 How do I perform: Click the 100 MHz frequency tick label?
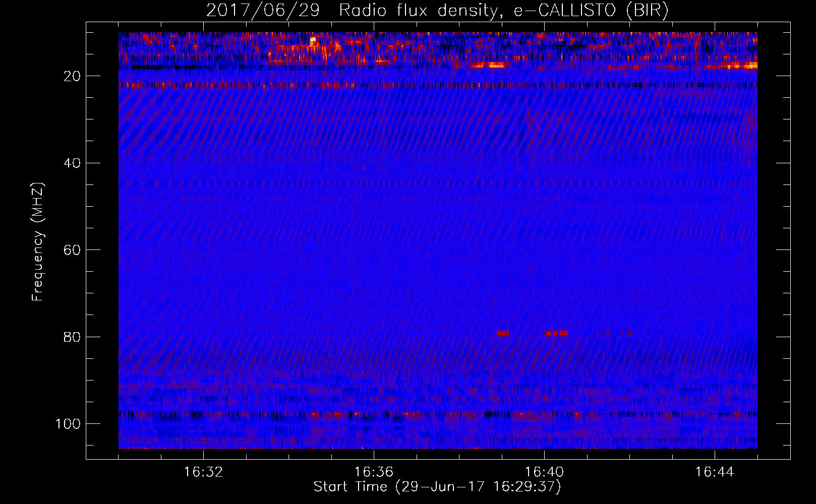[x=68, y=424]
